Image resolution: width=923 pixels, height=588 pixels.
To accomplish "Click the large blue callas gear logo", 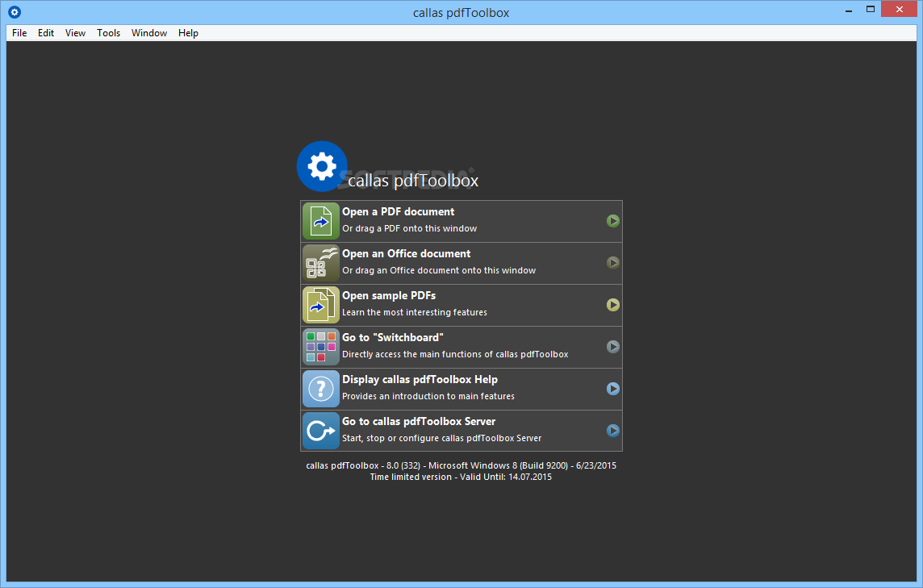I will pos(322,166).
